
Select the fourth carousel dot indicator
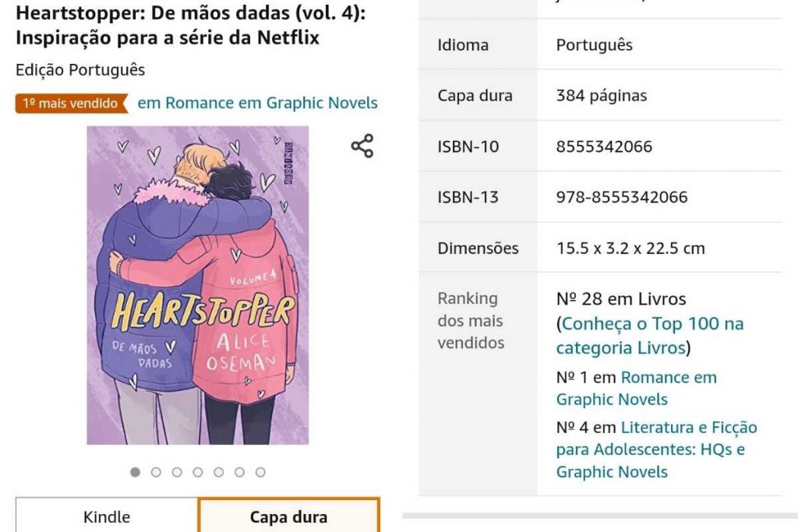click(197, 472)
